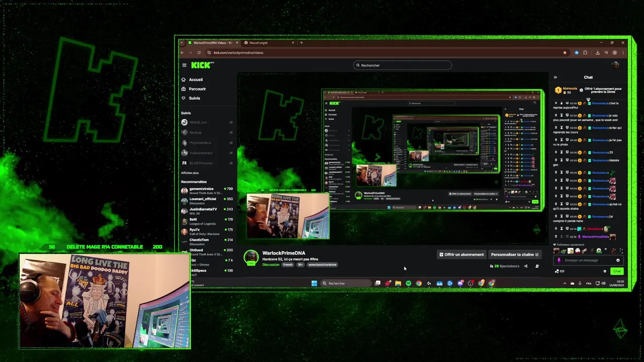Open the browser extensions puzzle icon
This screenshot has height=362, width=644.
tap(585, 52)
